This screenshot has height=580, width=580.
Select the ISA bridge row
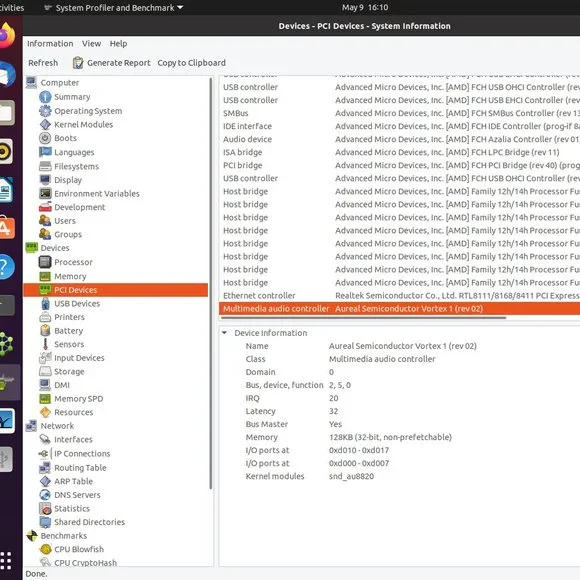click(399, 152)
